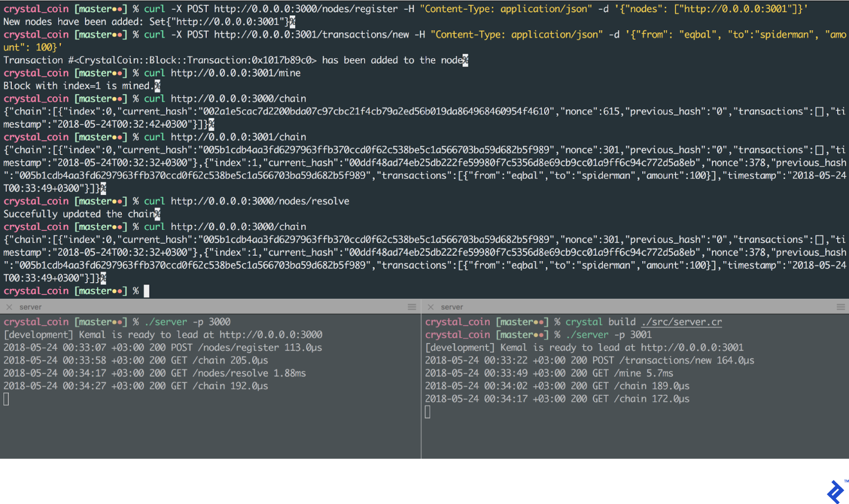The height and width of the screenshot is (504, 849).
Task: Open the underlined ./src/server.cr file link
Action: coord(681,321)
